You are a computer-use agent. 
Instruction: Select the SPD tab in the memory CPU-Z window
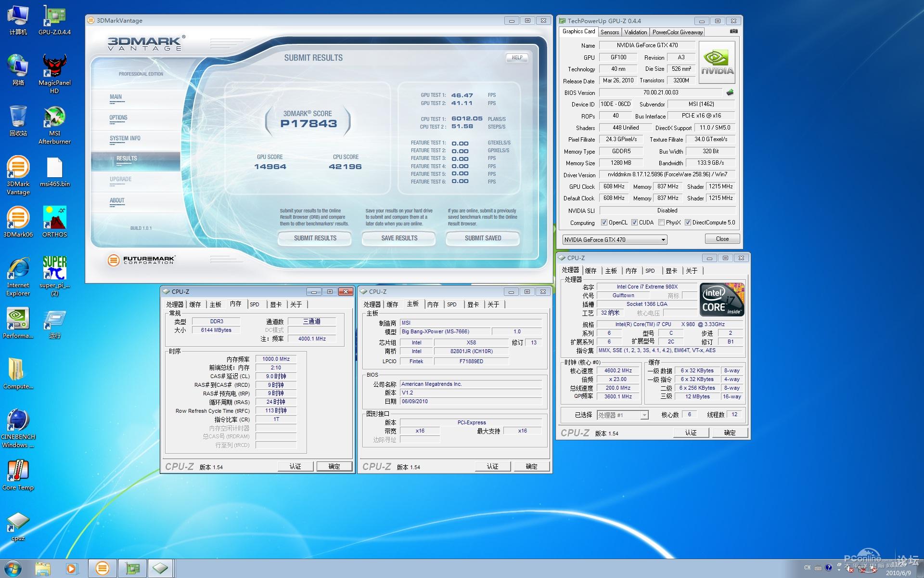255,304
